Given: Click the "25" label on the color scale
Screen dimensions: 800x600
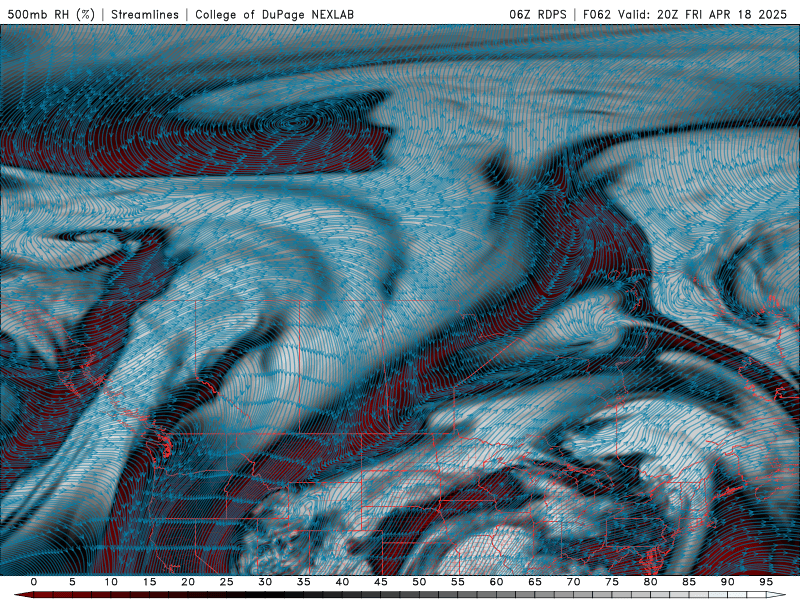Looking at the screenshot, I should (227, 582).
